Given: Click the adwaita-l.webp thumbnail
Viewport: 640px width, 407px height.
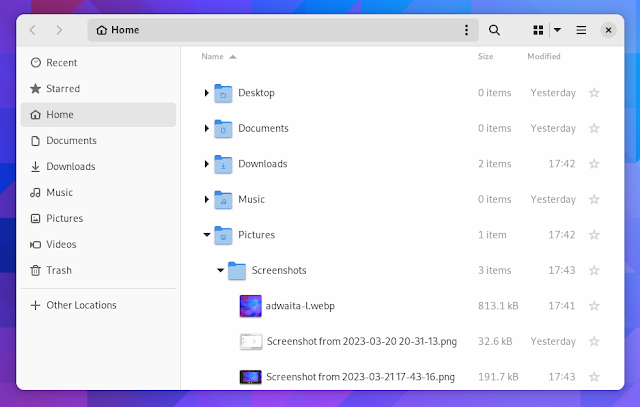Looking at the screenshot, I should 251,306.
